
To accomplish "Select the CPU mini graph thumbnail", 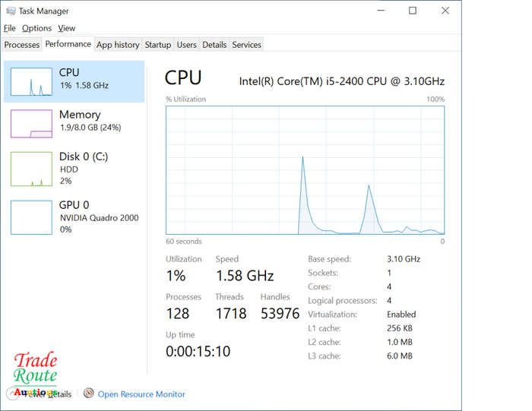I will tap(31, 81).
